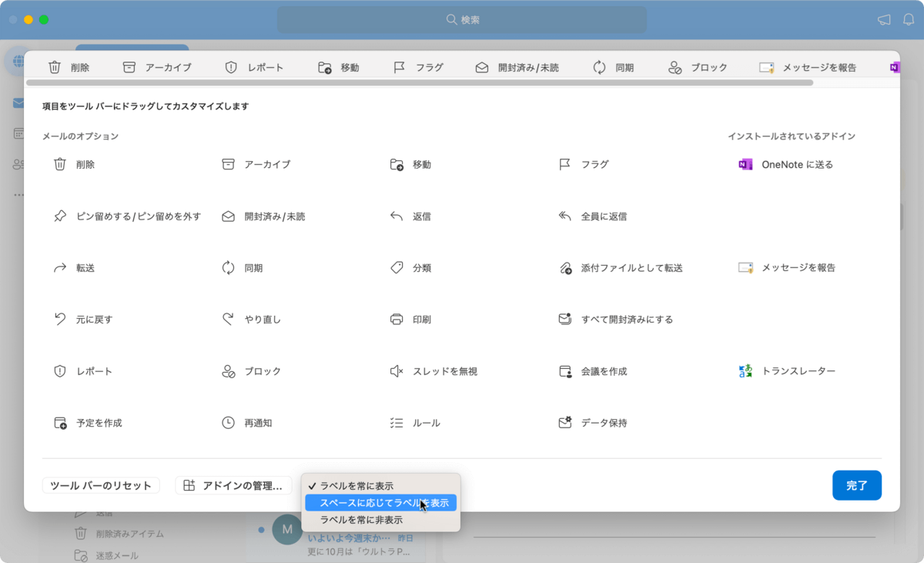Click the blue 完了 button
The image size is (924, 563).
[x=857, y=485]
